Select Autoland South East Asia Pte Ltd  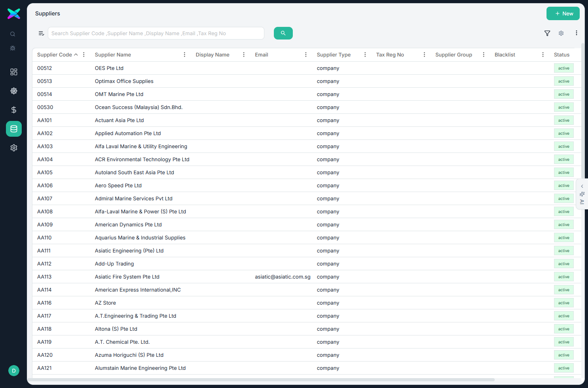pyautogui.click(x=134, y=172)
